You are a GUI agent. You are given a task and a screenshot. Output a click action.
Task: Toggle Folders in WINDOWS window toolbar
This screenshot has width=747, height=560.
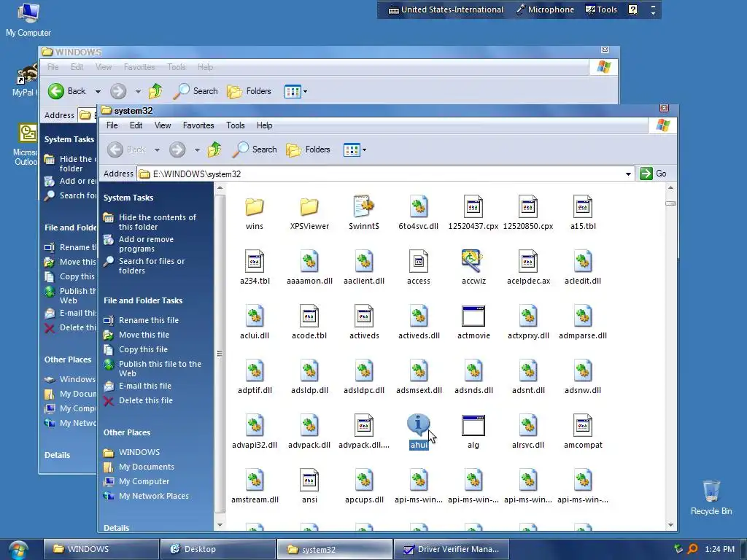(249, 91)
